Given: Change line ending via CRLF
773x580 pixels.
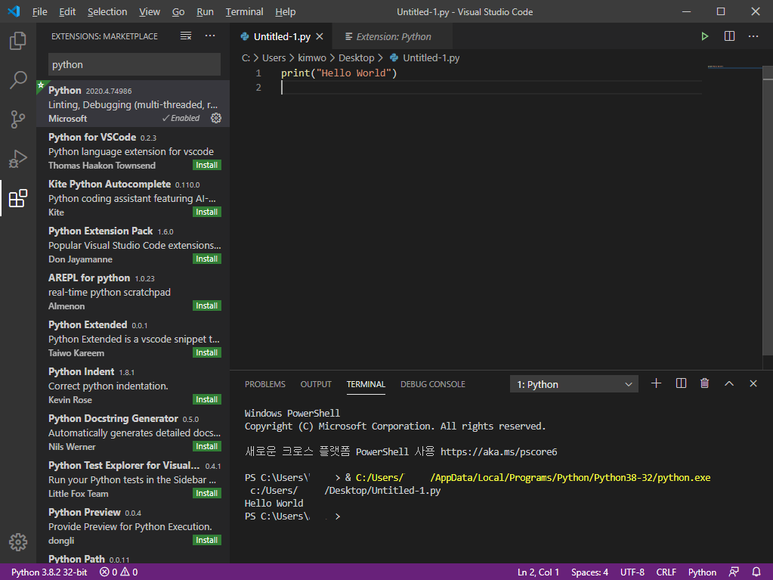Looking at the screenshot, I should [x=666, y=572].
